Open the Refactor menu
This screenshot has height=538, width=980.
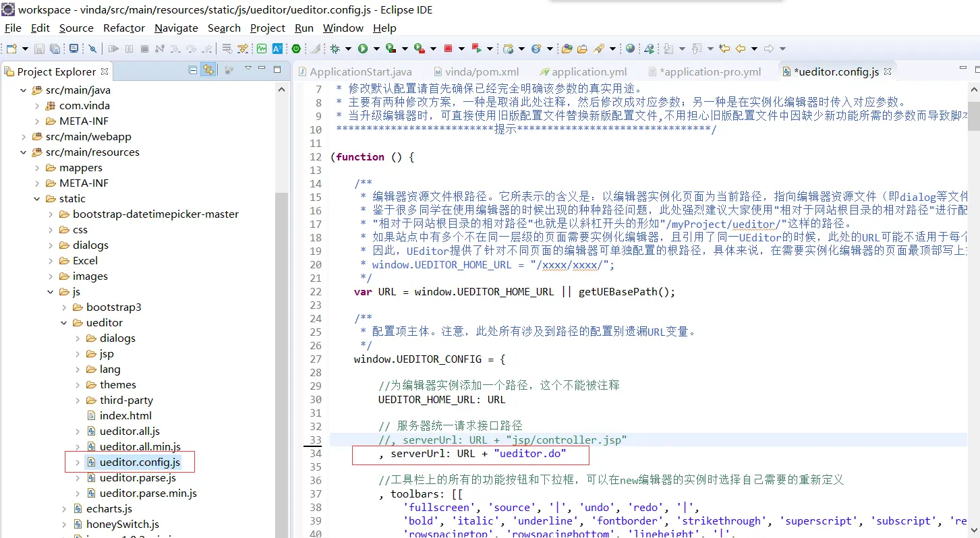[x=124, y=28]
